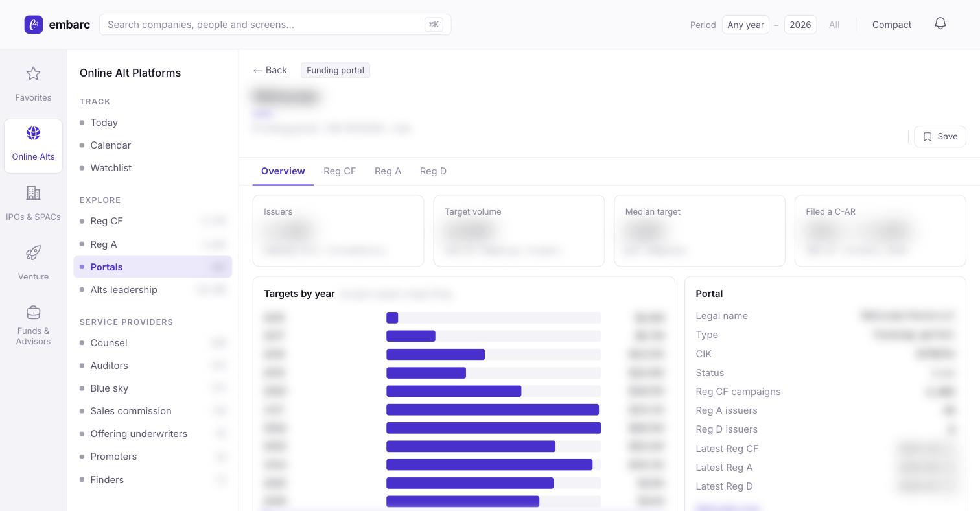Open Reg CF under Explore

click(x=152, y=221)
